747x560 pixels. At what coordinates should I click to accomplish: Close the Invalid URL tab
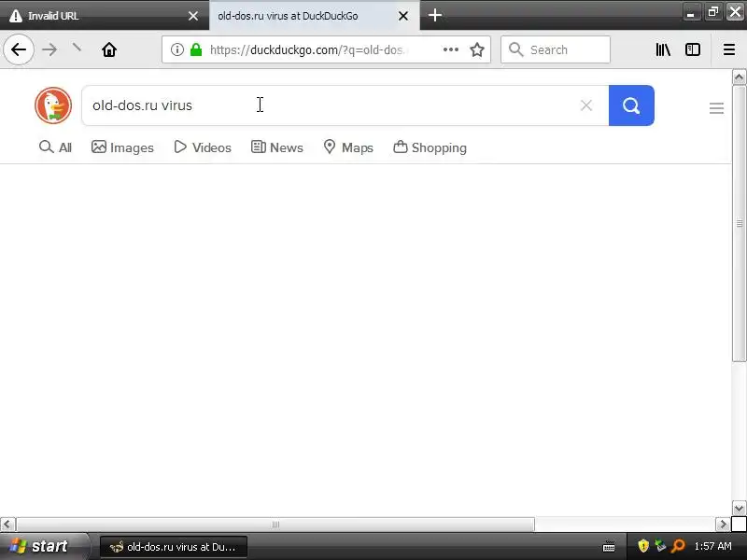tap(193, 16)
